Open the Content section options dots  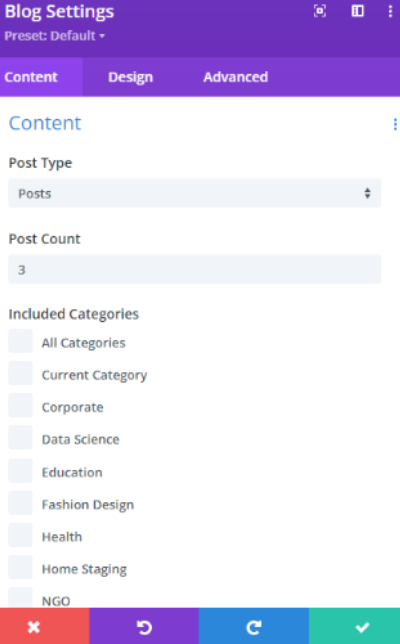395,124
